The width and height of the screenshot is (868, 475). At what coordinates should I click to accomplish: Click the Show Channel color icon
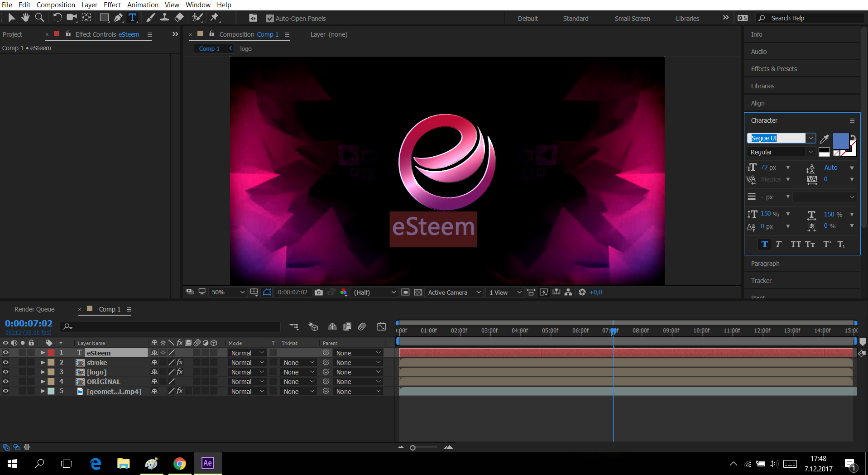click(x=344, y=293)
